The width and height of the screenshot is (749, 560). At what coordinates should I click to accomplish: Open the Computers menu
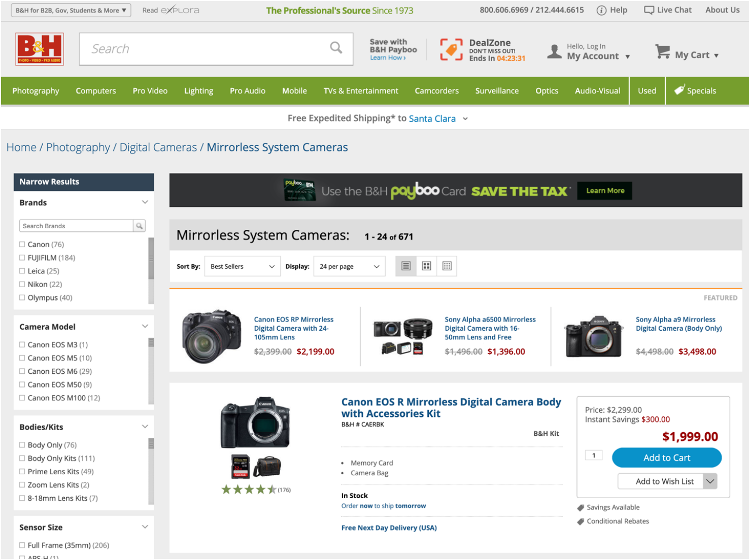tap(96, 91)
